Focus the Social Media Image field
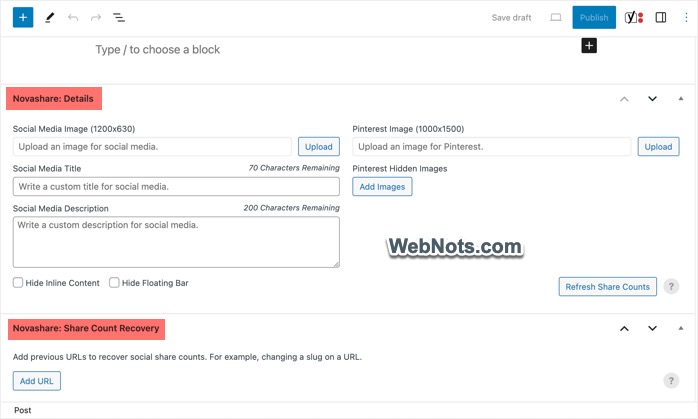The height and width of the screenshot is (419, 698). (152, 146)
